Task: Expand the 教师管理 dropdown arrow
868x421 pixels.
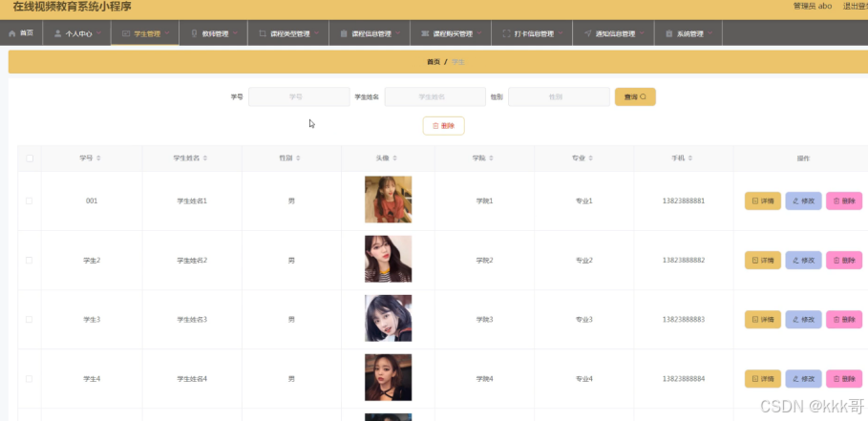Action: [235, 33]
